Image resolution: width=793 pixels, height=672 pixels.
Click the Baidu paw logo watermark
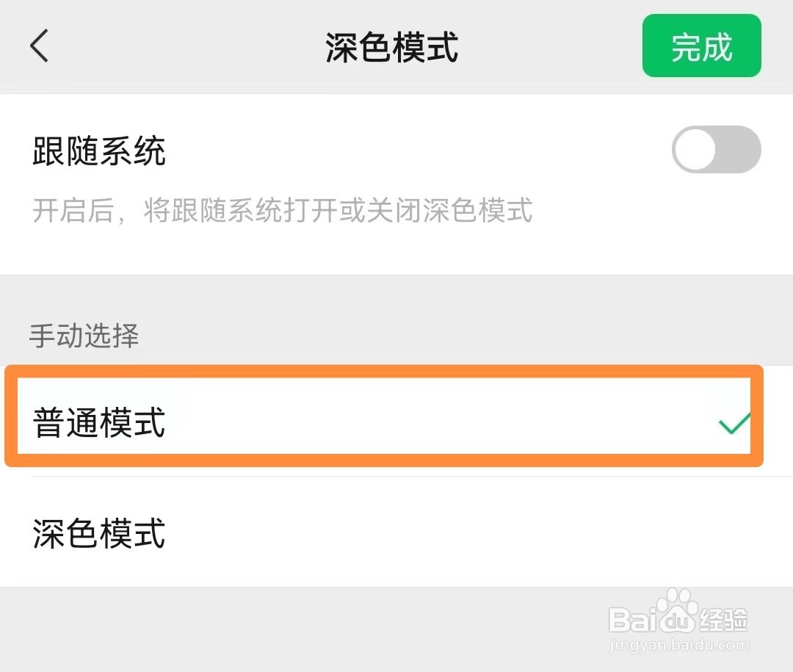(677, 615)
